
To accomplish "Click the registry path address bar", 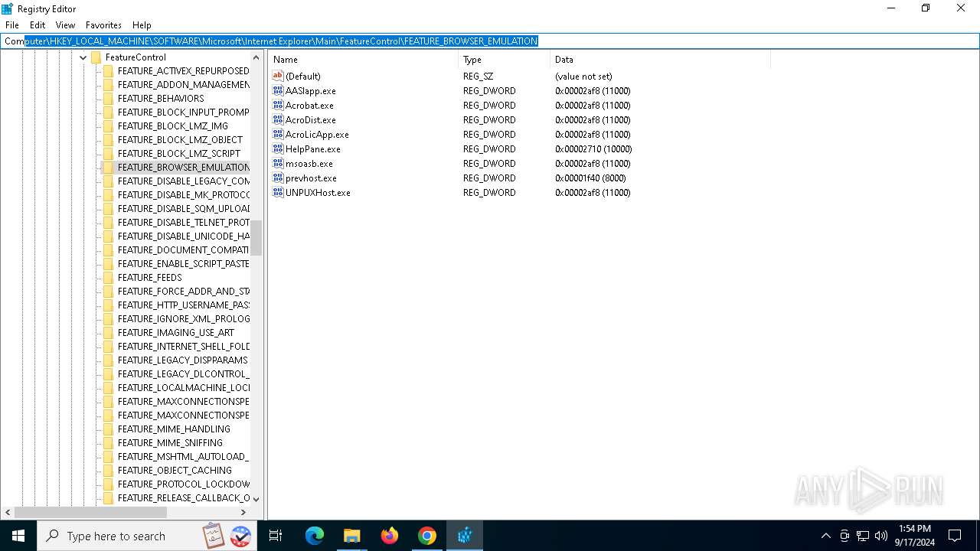I will point(490,41).
